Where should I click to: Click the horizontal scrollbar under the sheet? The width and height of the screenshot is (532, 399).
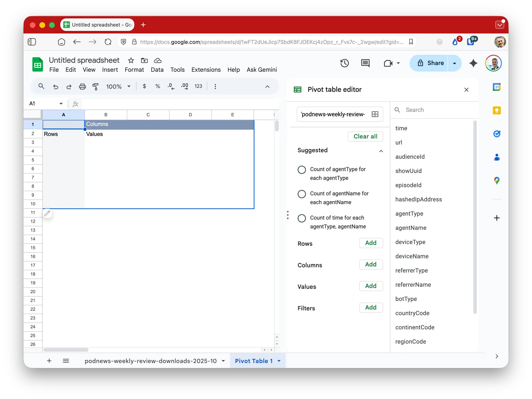[66, 350]
